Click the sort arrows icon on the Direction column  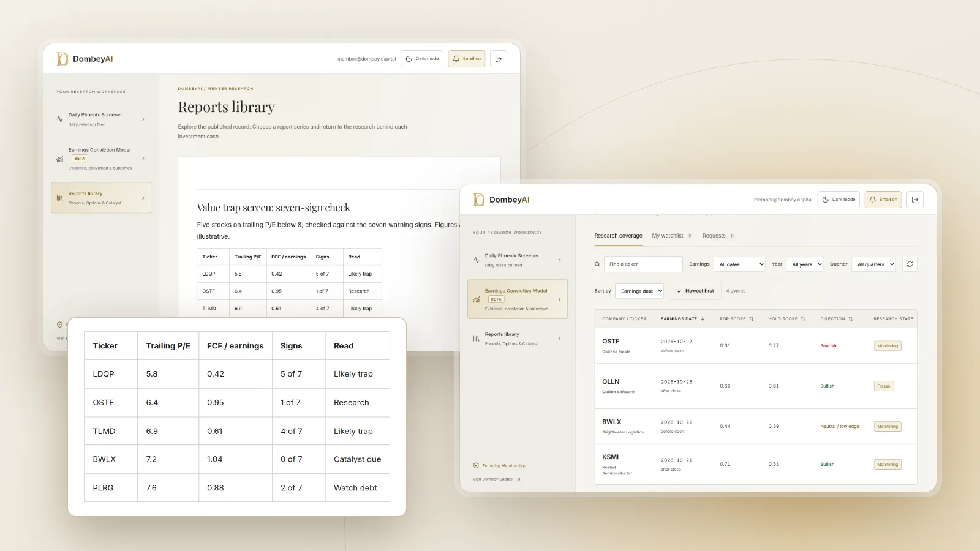point(851,319)
